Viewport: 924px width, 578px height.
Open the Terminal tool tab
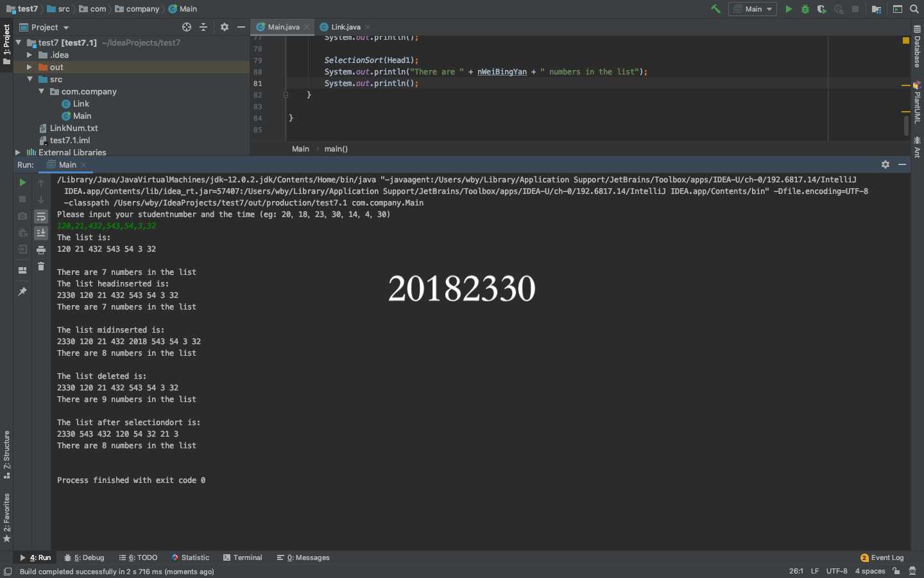point(243,557)
